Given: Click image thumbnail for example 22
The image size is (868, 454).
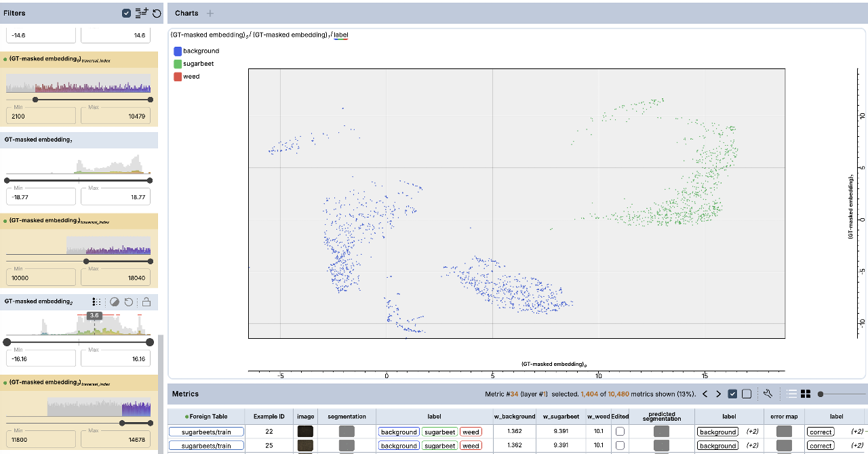Looking at the screenshot, I should click(305, 432).
